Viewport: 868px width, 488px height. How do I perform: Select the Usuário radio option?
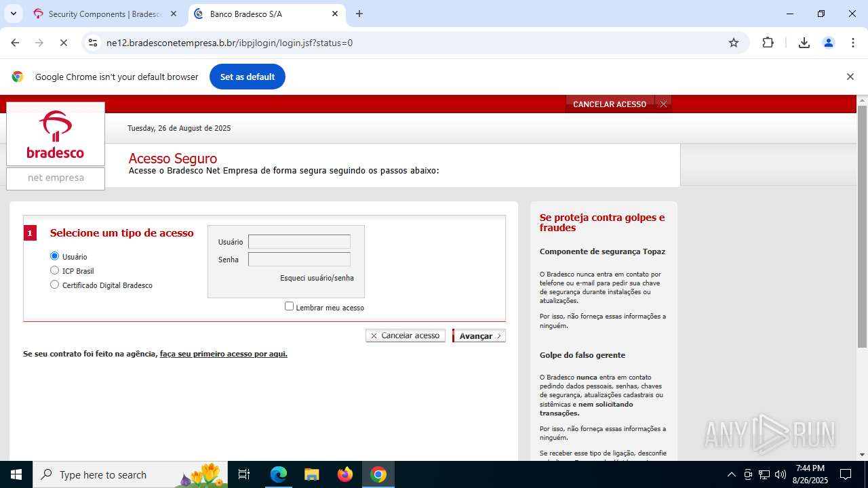click(x=55, y=256)
